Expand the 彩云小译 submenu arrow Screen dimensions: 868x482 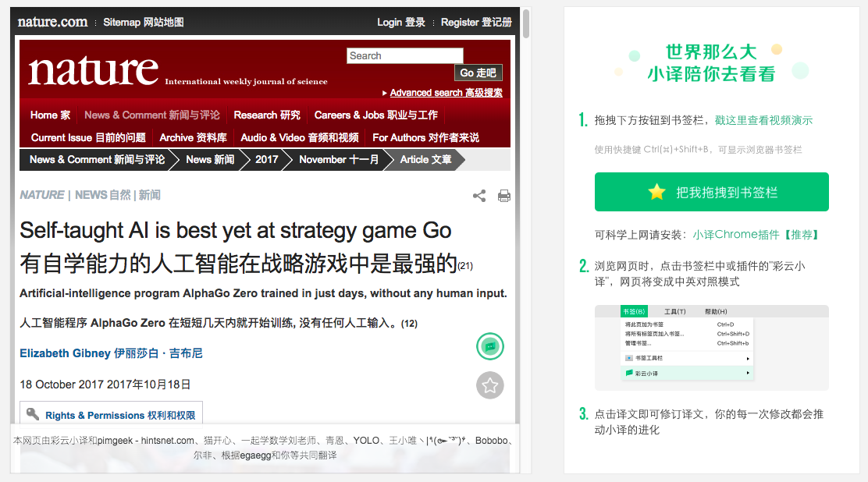tap(748, 373)
